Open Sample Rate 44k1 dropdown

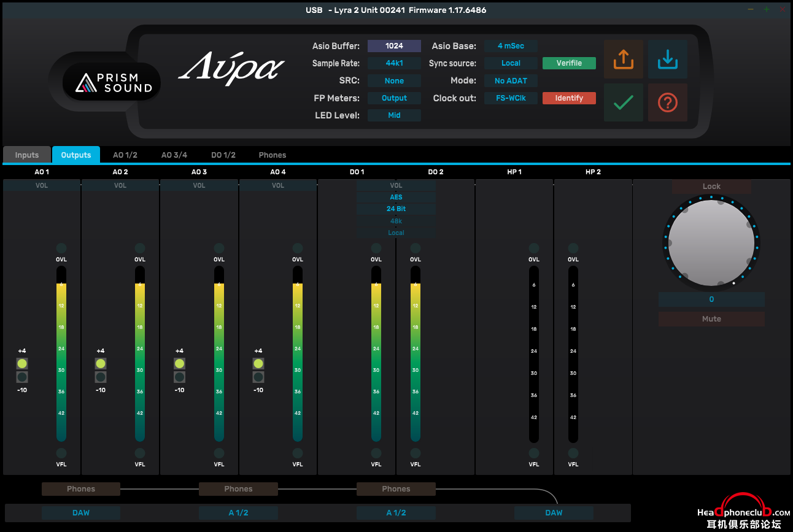tap(394, 63)
